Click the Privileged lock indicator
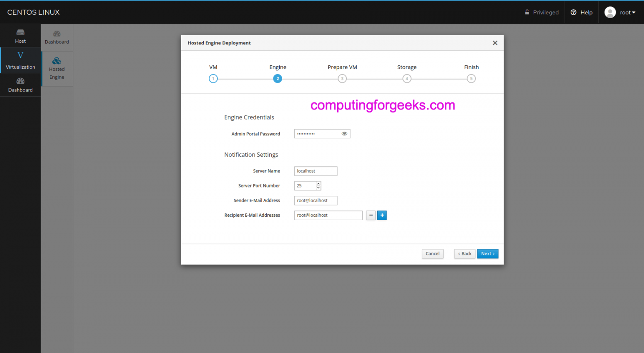The image size is (644, 353). pyautogui.click(x=527, y=12)
